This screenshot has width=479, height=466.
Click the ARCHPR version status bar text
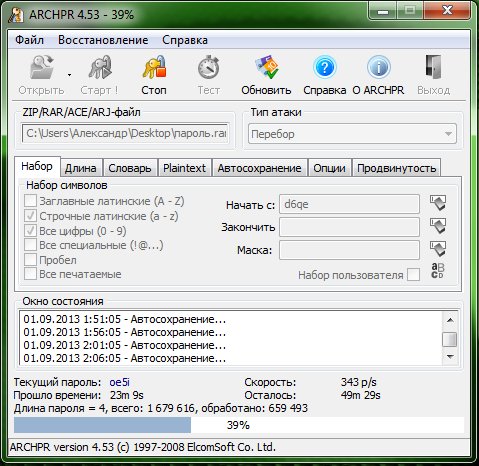point(143,447)
